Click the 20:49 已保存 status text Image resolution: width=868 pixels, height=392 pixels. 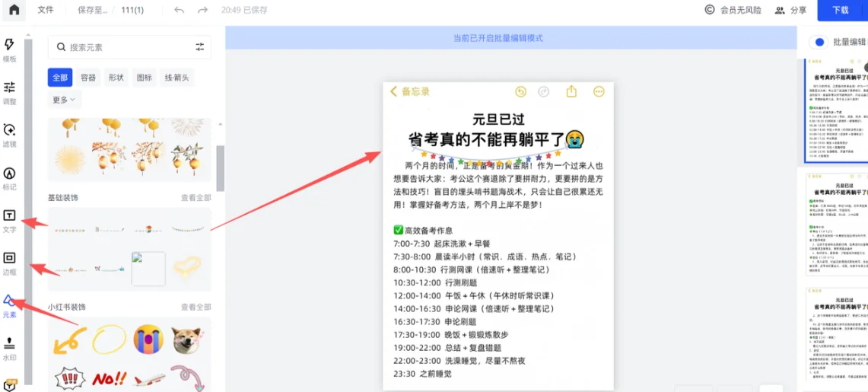244,10
